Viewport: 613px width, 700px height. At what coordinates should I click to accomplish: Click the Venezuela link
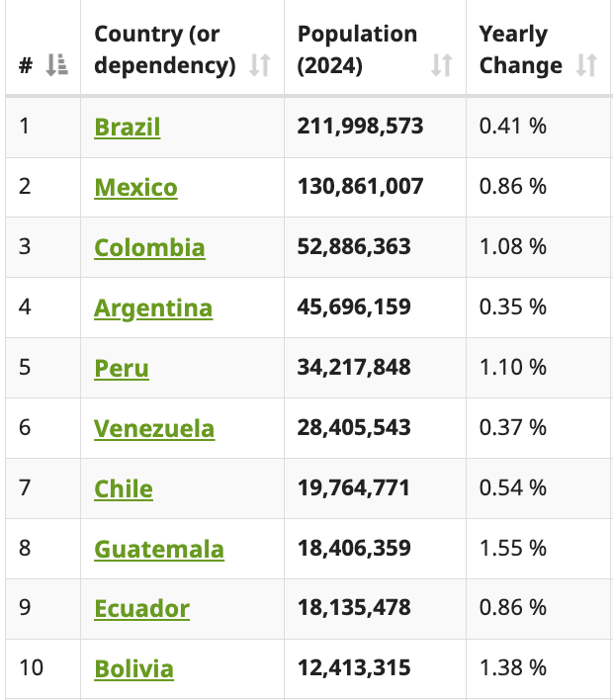[x=153, y=429]
